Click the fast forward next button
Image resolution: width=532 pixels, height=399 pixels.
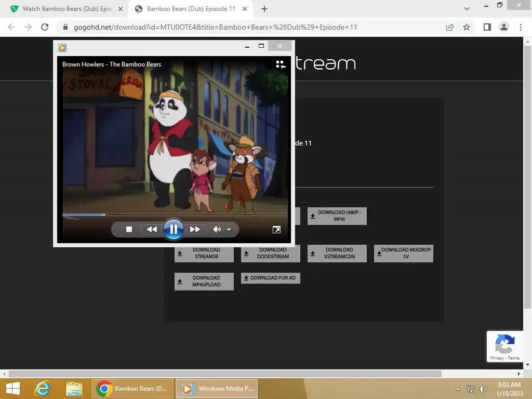click(x=195, y=230)
